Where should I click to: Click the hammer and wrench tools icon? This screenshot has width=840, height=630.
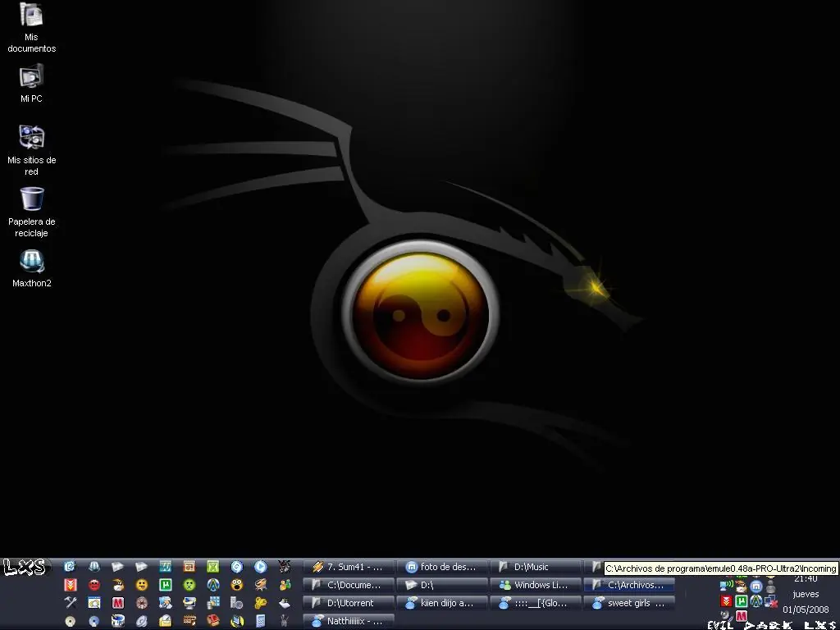tap(71, 603)
